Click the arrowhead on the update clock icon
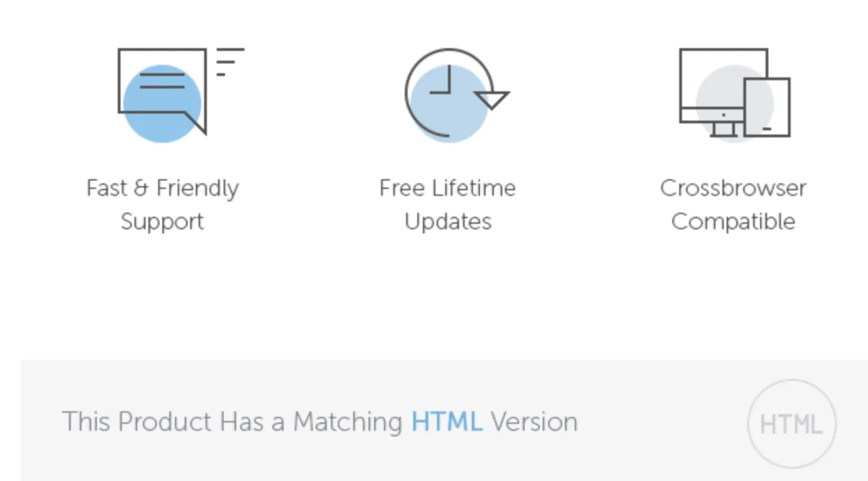This screenshot has width=868, height=481. tap(493, 100)
